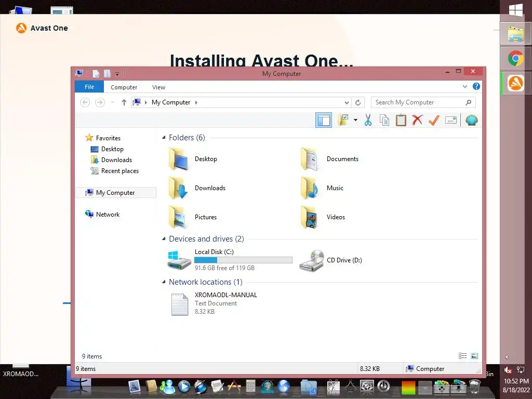Viewport: 532px width, 399px height.
Task: Click the folder options toolbar icon
Action: [x=343, y=120]
